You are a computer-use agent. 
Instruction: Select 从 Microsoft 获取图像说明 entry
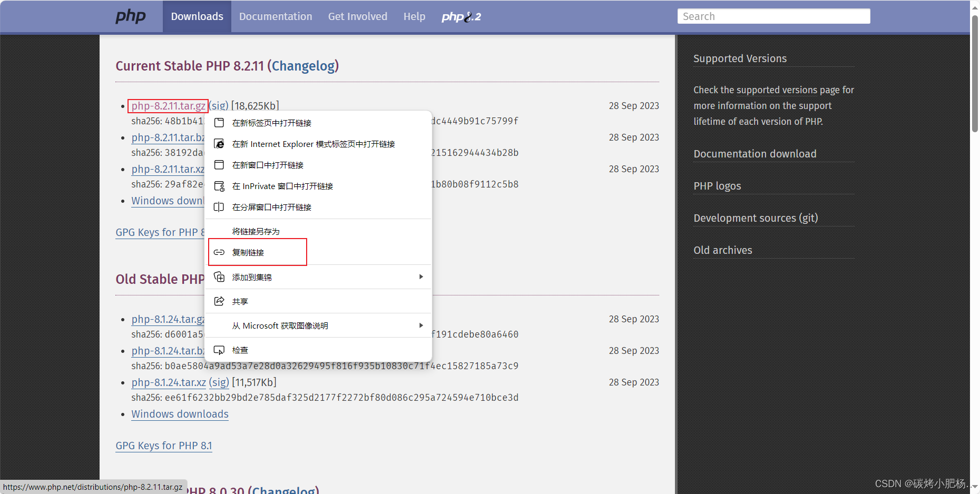(318, 325)
